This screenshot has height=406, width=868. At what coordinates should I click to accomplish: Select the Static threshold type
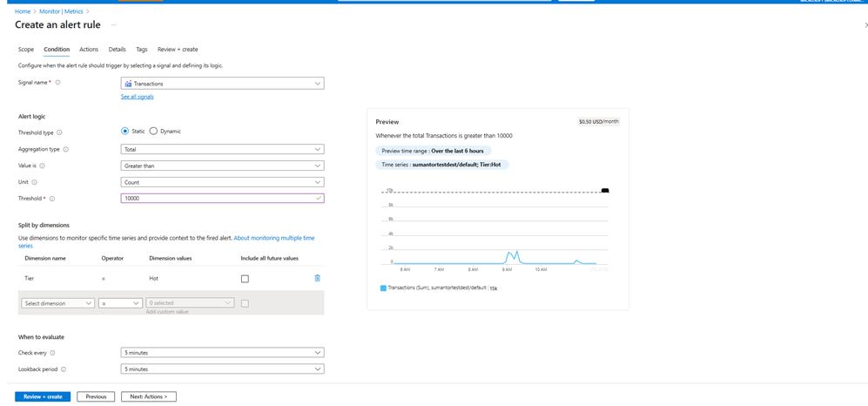click(124, 132)
